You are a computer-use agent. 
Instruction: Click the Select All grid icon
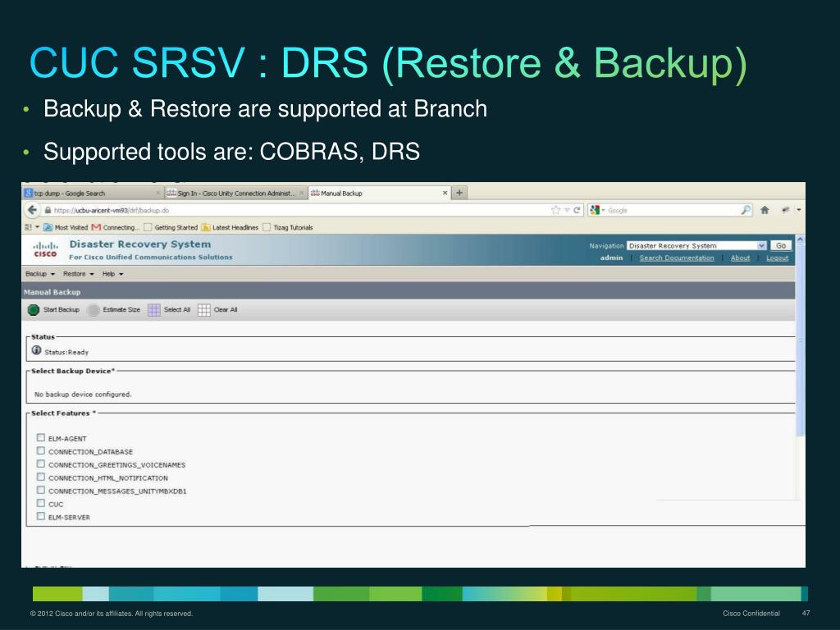tap(153, 309)
